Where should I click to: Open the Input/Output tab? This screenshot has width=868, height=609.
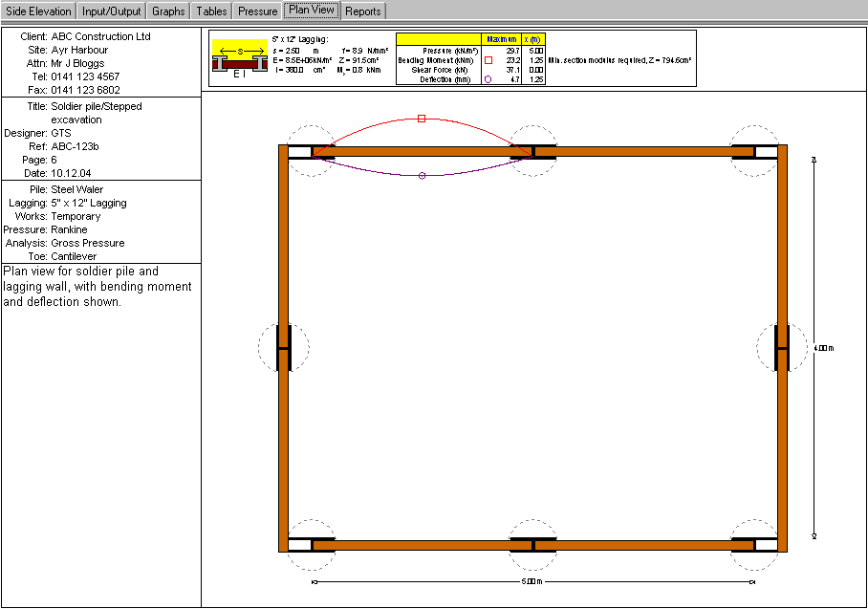(x=111, y=11)
